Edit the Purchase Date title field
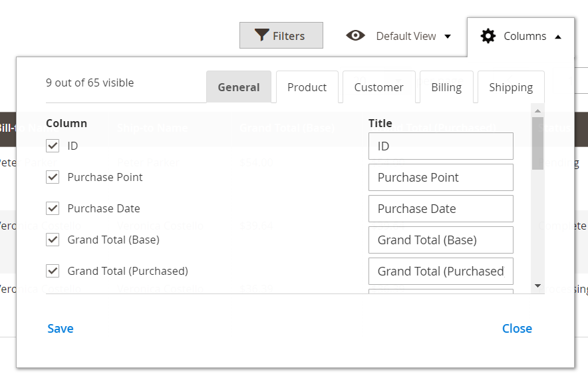The image size is (588, 384). [x=440, y=208]
